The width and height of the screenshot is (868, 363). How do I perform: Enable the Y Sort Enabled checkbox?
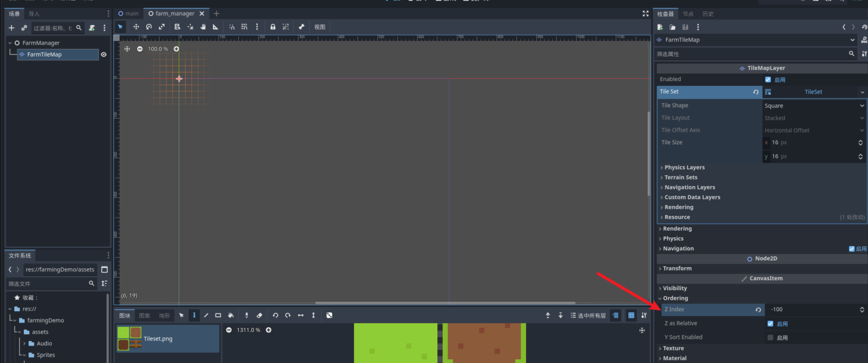(x=770, y=337)
